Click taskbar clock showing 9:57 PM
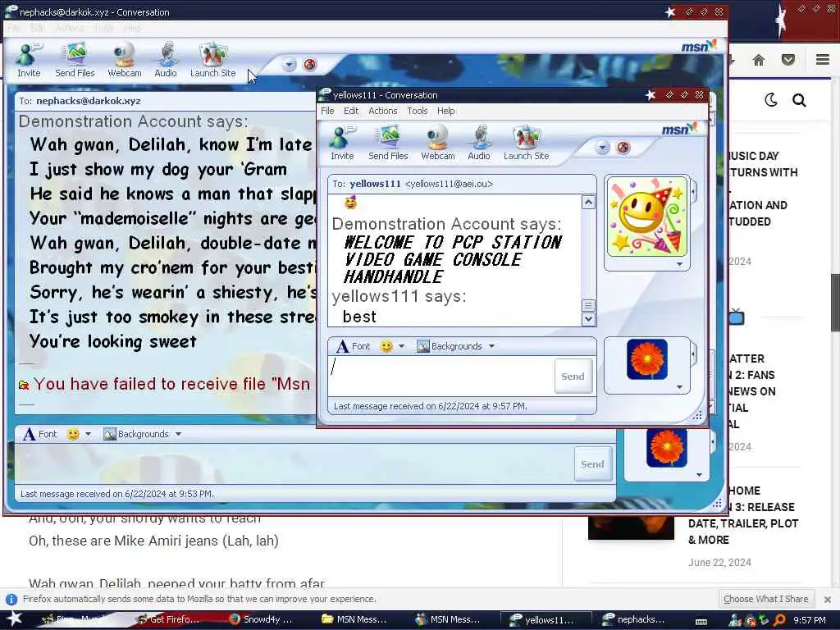840x630 pixels. 809,620
